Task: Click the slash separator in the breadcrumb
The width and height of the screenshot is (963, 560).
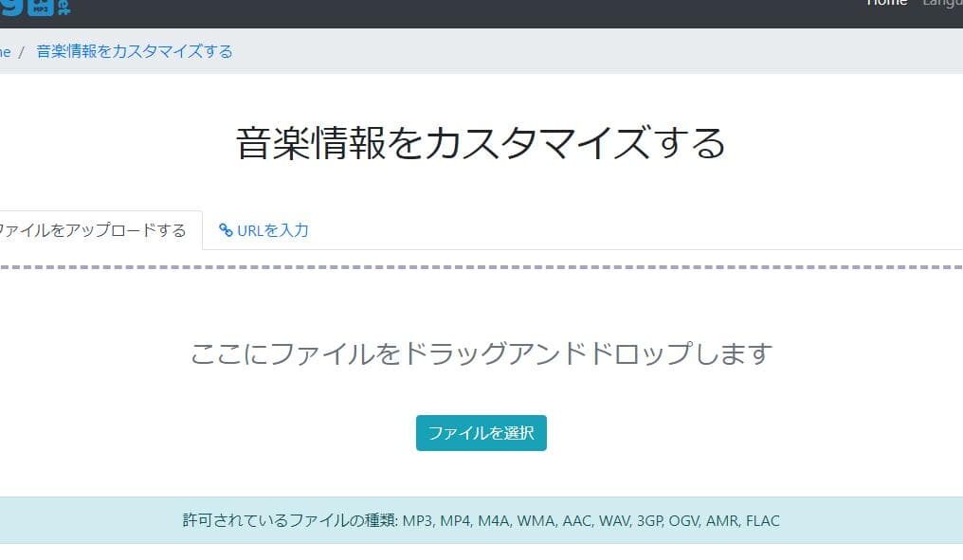Action: click(x=21, y=52)
